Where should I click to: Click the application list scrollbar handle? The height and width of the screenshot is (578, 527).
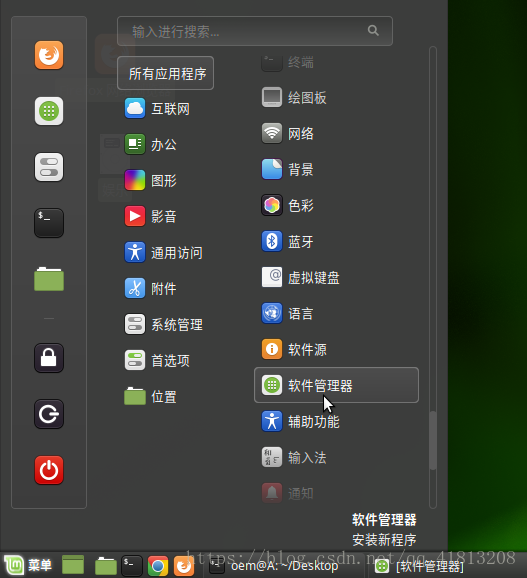pos(433,441)
